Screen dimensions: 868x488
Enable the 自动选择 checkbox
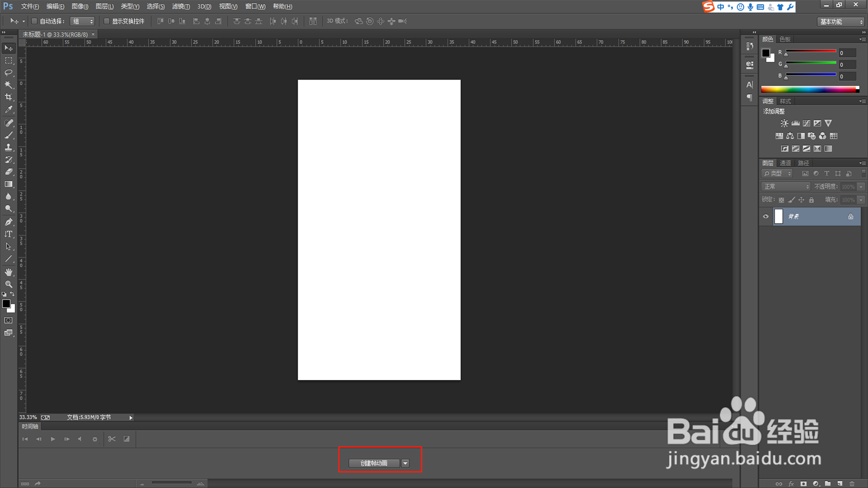34,21
